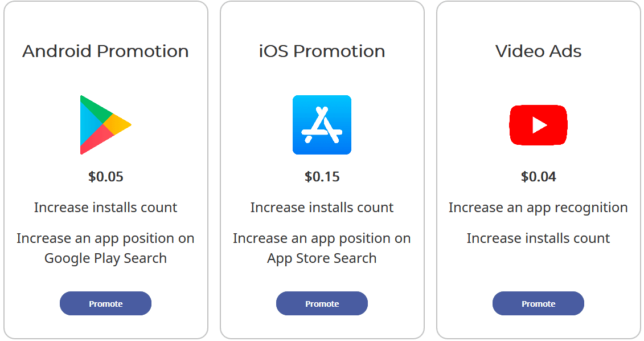Click Android card's 'Increase an app position on' line

pos(105,239)
